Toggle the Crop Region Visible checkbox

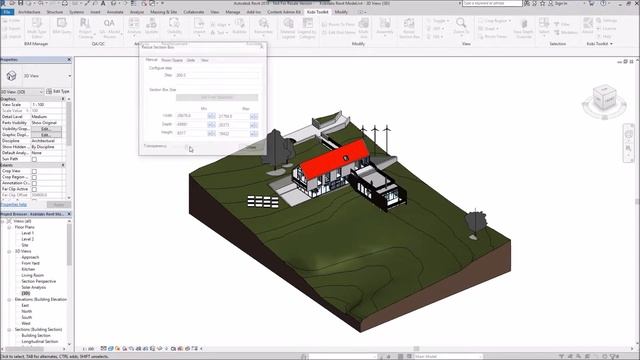(34, 178)
